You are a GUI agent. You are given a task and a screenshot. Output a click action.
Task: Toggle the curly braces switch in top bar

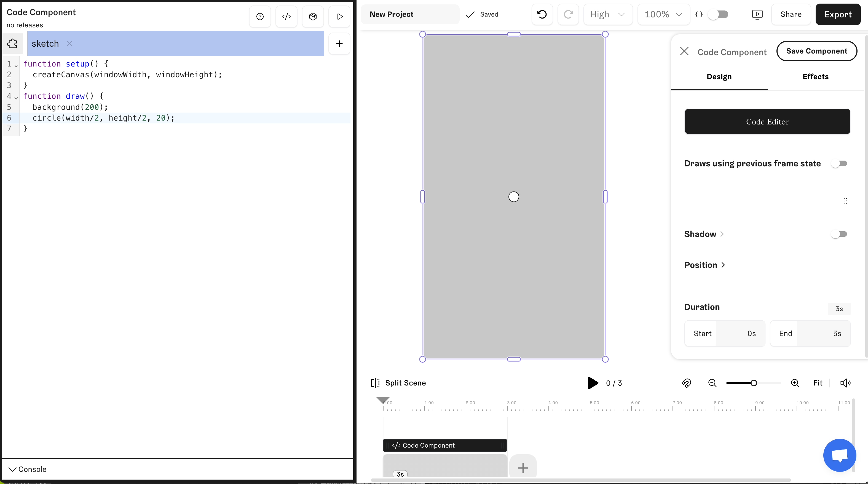point(718,15)
